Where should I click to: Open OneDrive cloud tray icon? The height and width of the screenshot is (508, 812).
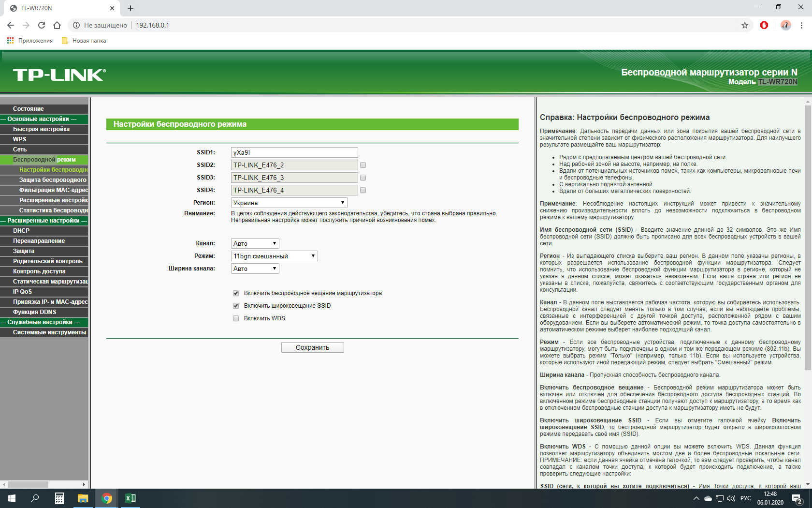(x=708, y=498)
